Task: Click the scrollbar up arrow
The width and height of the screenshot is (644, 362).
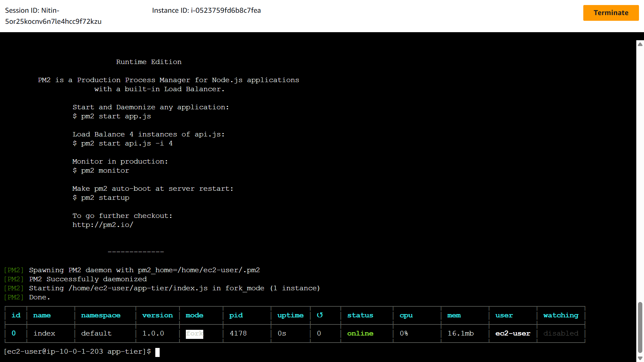Action: [x=640, y=44]
